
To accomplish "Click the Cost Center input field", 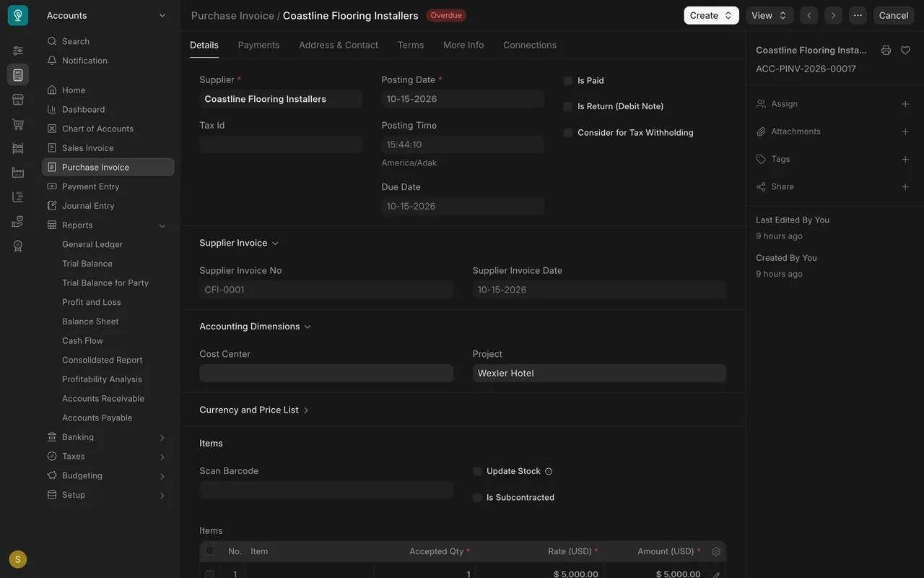I will point(326,374).
